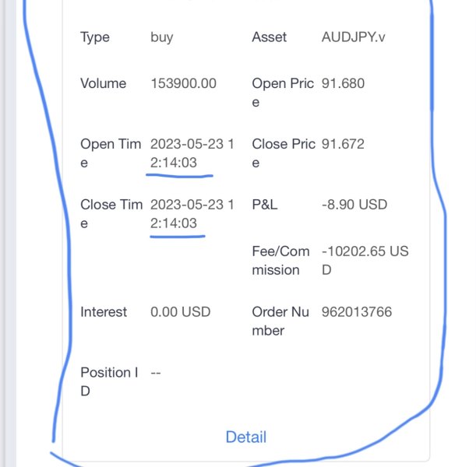Click the Asset field label
Screen dimensions: 476x467
[270, 37]
